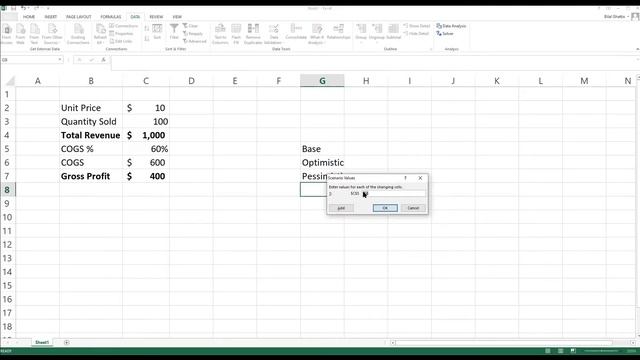The image size is (640, 360).
Task: Select the 60% COGS value cell
Action: tap(146, 149)
